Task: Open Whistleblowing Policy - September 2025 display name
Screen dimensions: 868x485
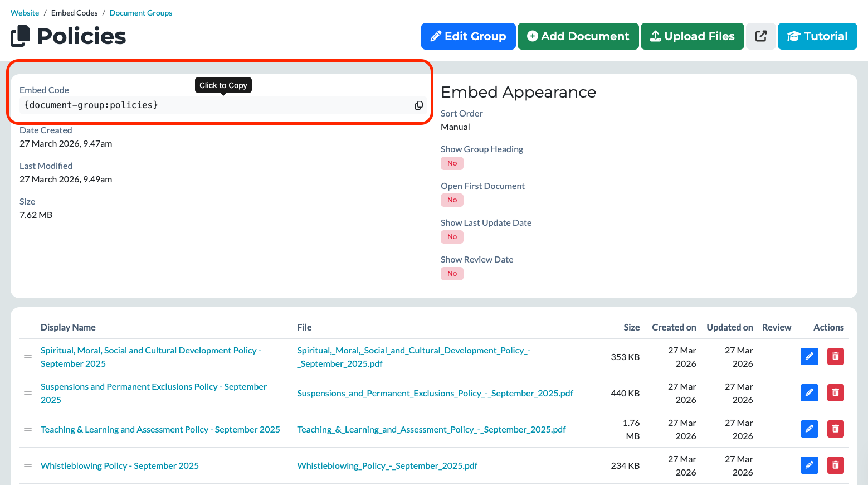Action: click(120, 465)
